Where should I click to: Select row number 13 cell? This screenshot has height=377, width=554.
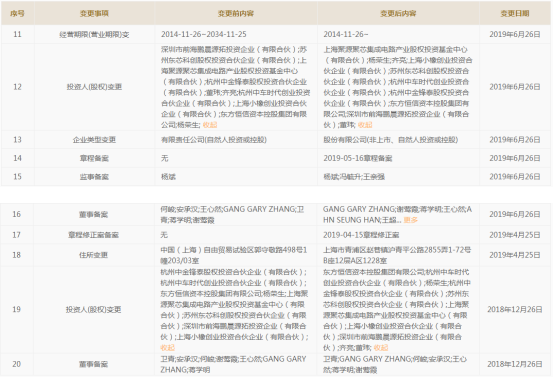click(17, 140)
